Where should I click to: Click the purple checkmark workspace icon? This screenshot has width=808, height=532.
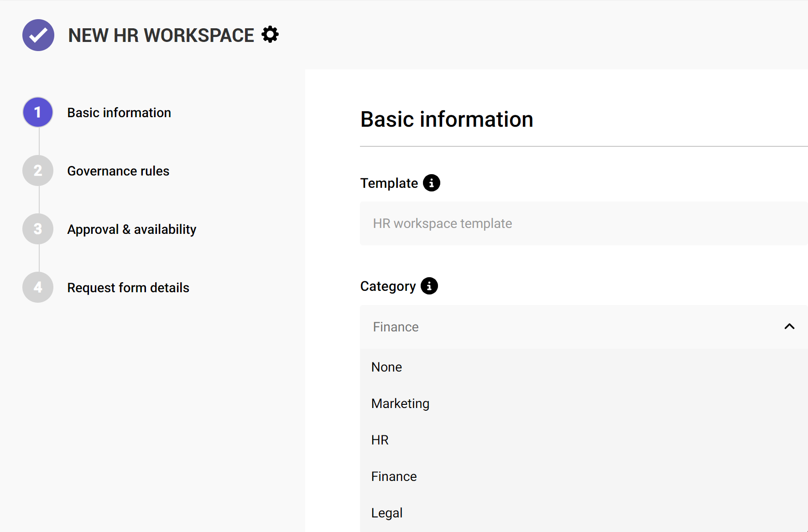(38, 35)
